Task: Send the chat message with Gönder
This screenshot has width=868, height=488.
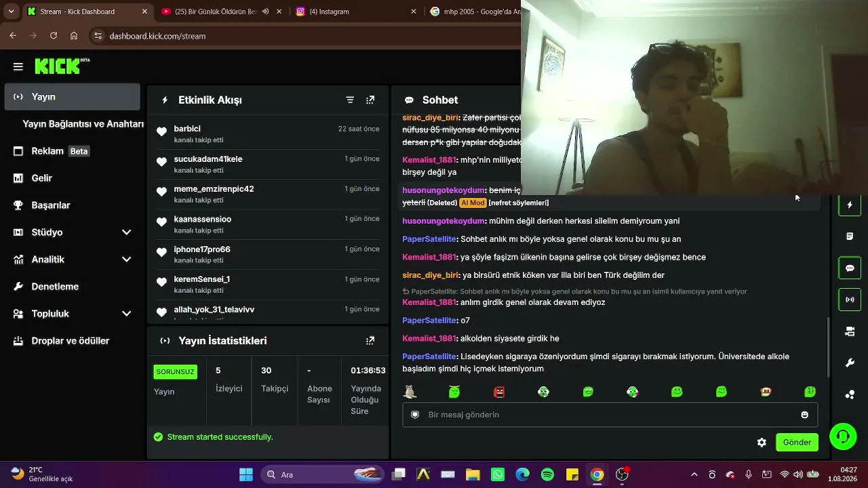Action: point(797,442)
